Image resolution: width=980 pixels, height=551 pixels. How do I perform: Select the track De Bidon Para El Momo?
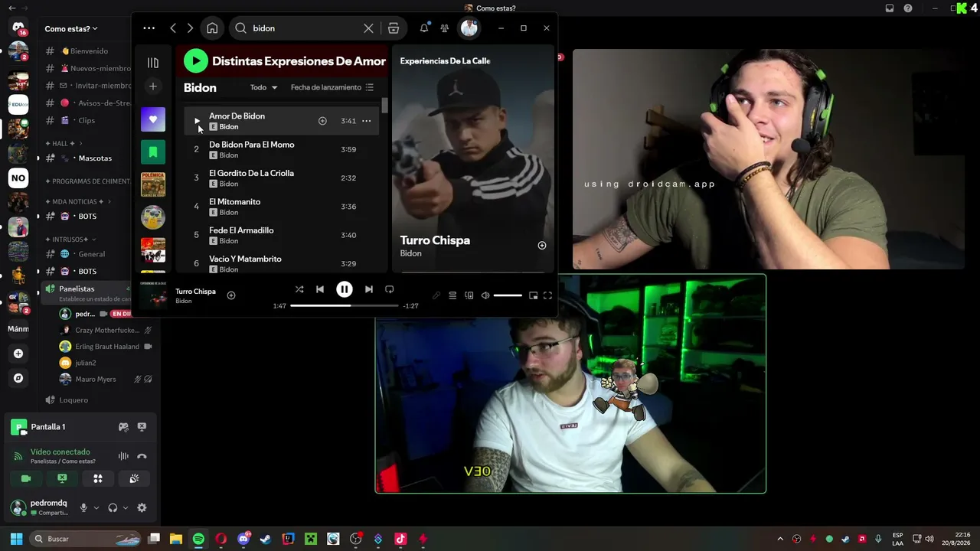coord(282,149)
